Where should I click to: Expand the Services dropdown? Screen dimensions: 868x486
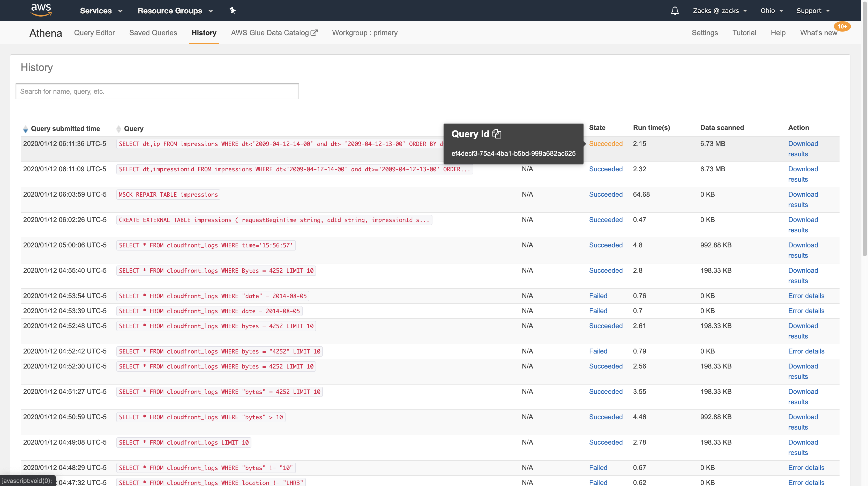pyautogui.click(x=101, y=11)
